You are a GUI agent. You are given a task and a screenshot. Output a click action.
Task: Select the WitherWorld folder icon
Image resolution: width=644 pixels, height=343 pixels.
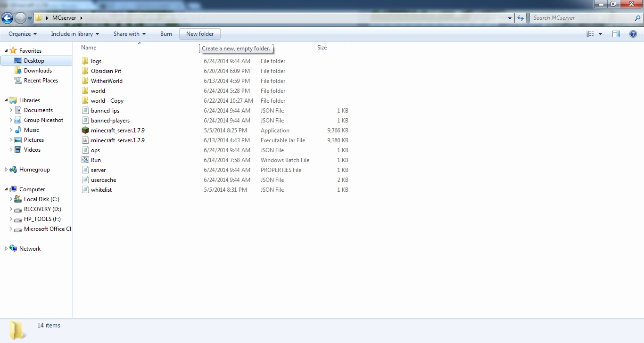click(x=85, y=81)
